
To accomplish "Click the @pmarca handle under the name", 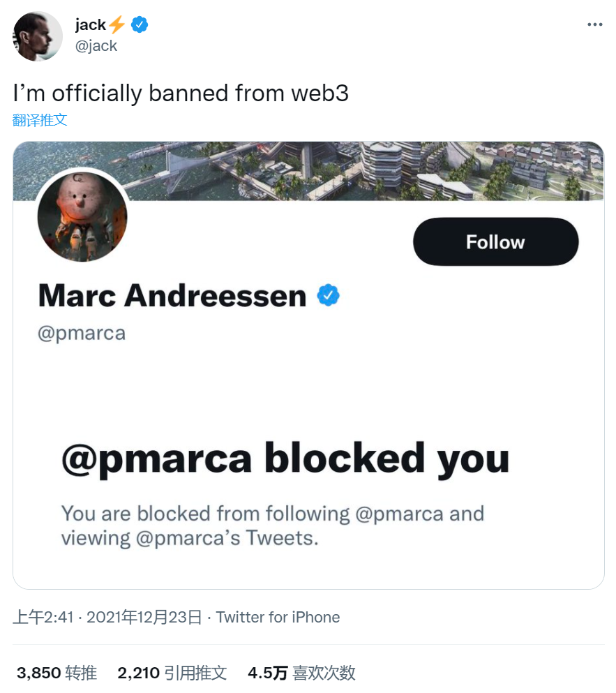I will pyautogui.click(x=82, y=334).
